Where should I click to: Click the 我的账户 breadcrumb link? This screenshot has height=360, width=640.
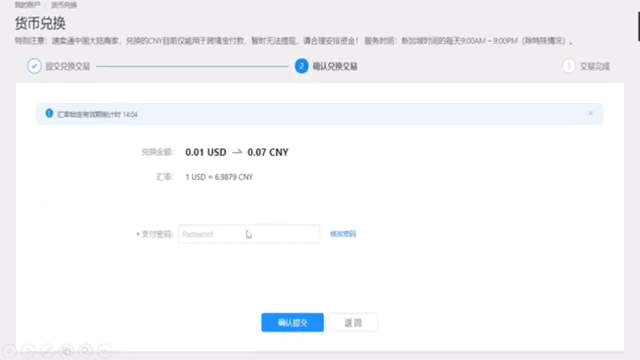27,5
